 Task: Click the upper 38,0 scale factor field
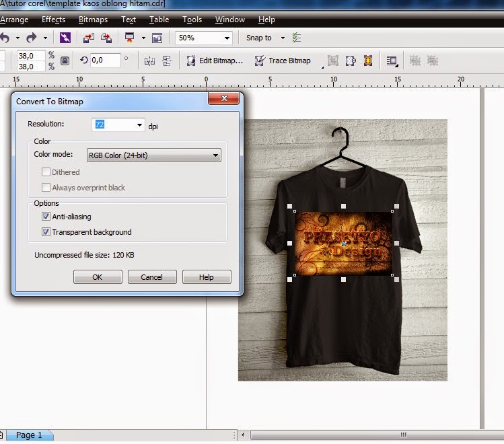pyautogui.click(x=31, y=56)
